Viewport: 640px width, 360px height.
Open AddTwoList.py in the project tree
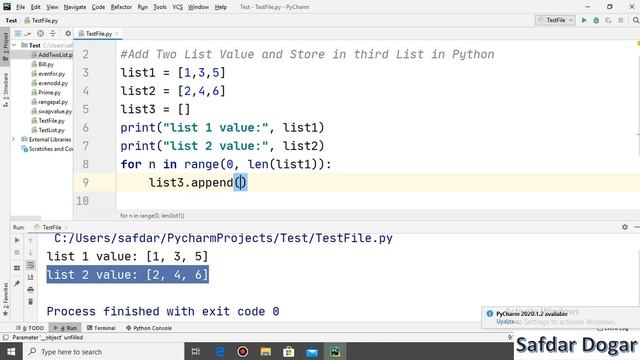[x=52, y=55]
